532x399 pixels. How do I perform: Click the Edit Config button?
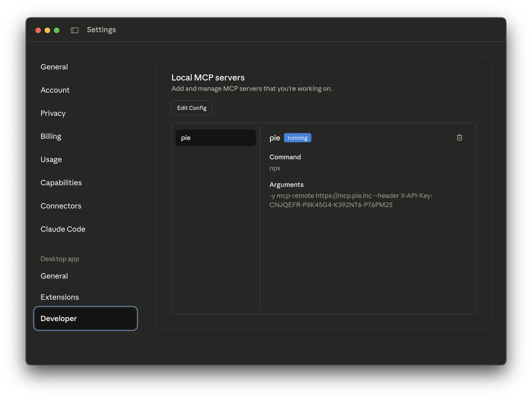(x=192, y=108)
